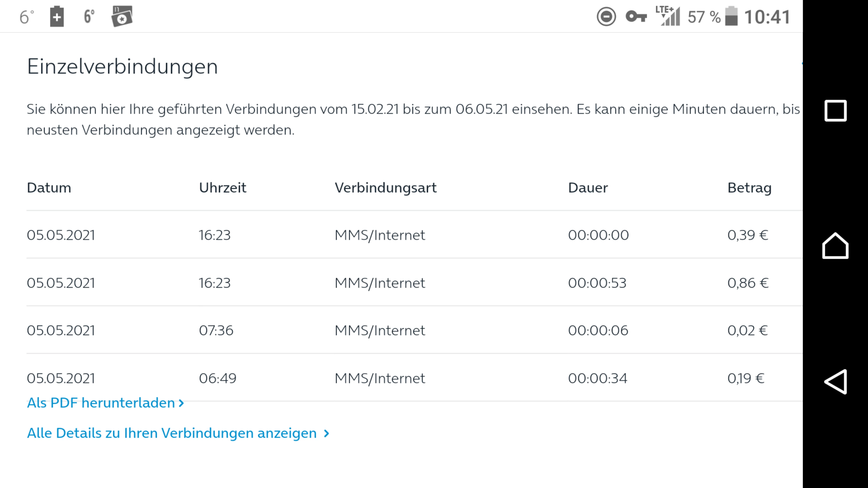
Task: Tap the clock showing 10:41
Action: (767, 17)
